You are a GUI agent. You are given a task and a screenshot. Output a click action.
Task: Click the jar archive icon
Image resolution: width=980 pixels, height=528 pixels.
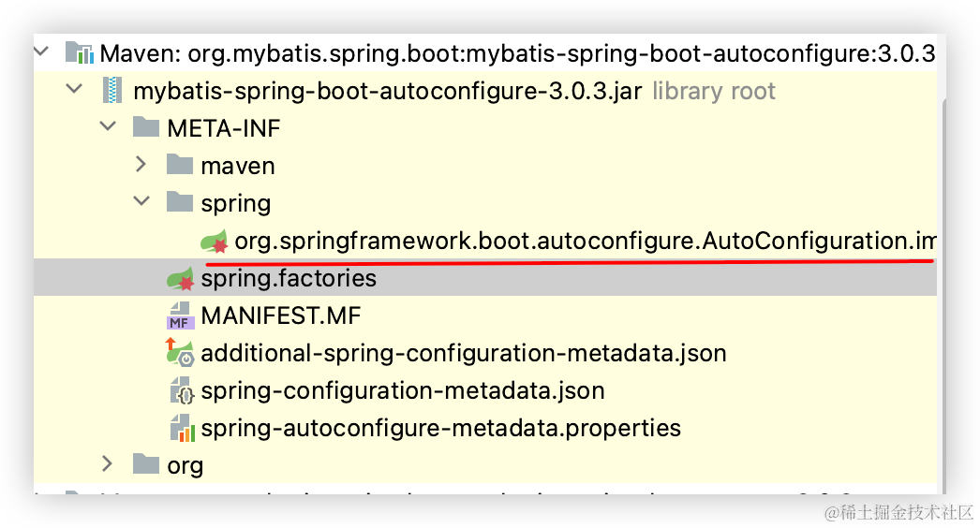[x=112, y=91]
